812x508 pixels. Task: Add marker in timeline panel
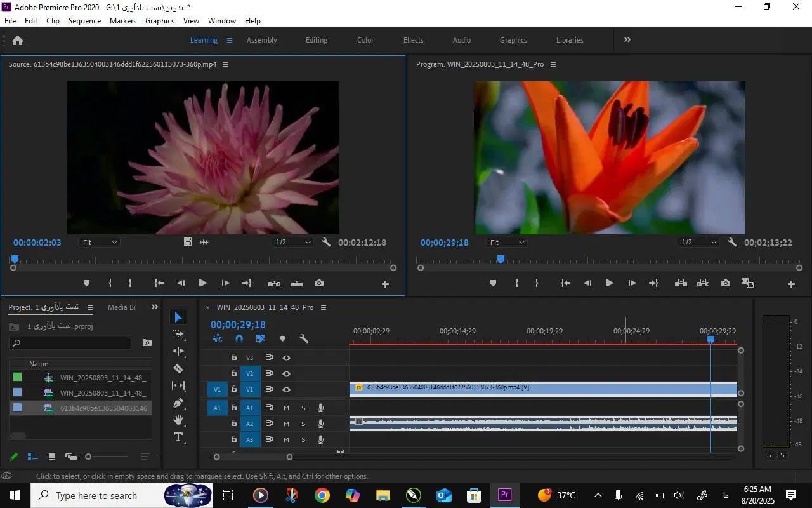coord(282,339)
